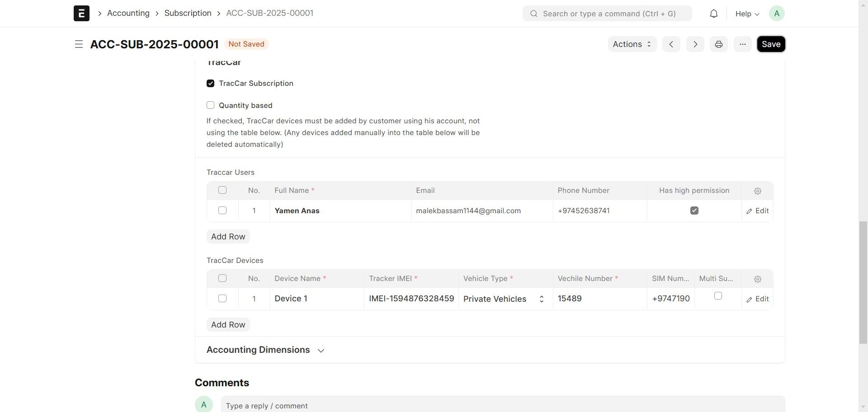Add Row to TracCar Devices table
868x412 pixels.
pos(228,325)
